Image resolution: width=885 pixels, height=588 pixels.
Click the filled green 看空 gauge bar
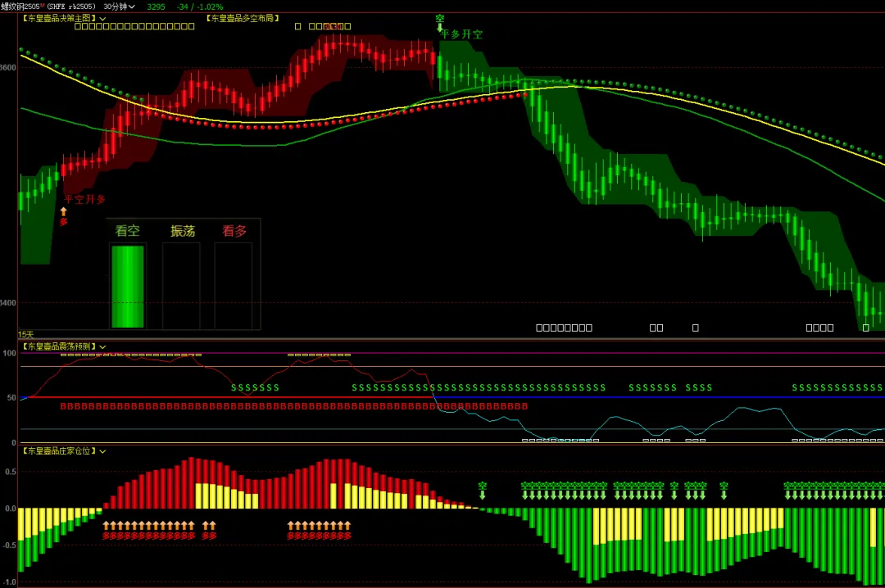[128, 287]
